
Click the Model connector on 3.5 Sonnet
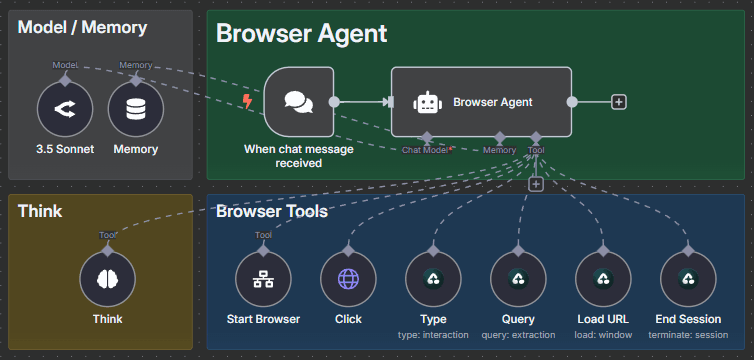[x=65, y=80]
